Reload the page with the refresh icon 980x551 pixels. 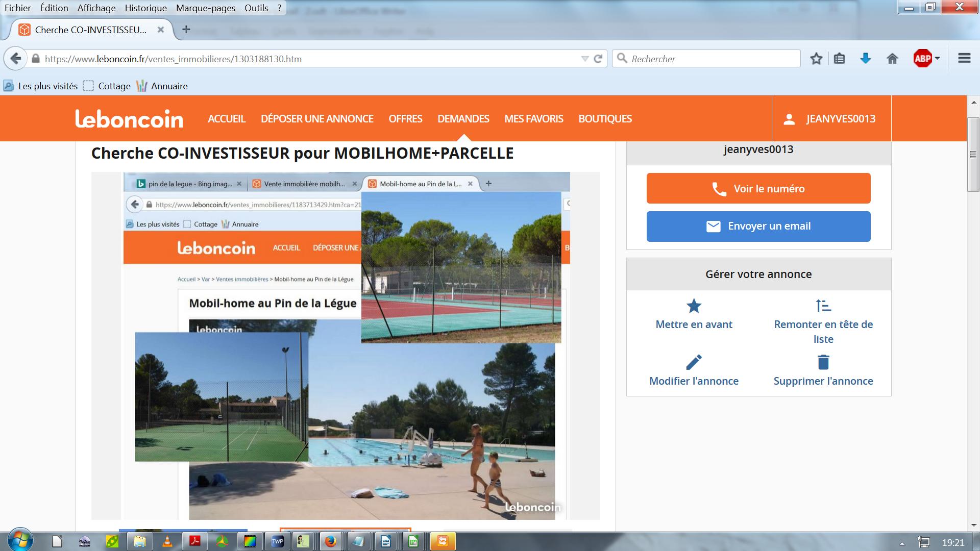[x=598, y=59]
